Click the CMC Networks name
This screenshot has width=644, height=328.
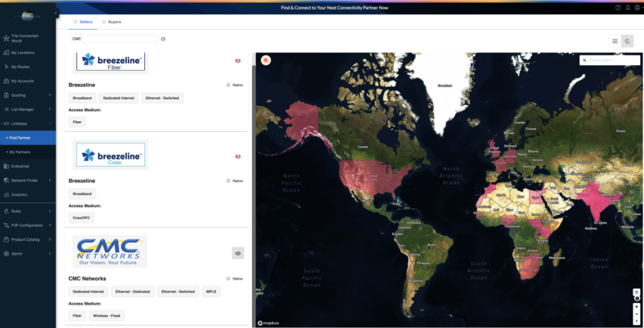click(x=87, y=279)
